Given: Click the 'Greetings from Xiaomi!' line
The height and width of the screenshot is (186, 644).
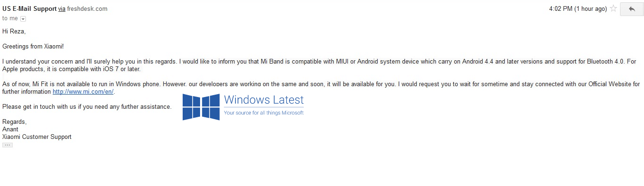Looking at the screenshot, I should point(33,47).
